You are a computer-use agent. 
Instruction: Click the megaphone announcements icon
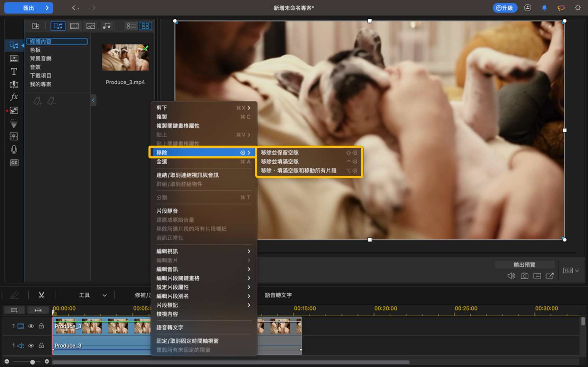coord(561,8)
